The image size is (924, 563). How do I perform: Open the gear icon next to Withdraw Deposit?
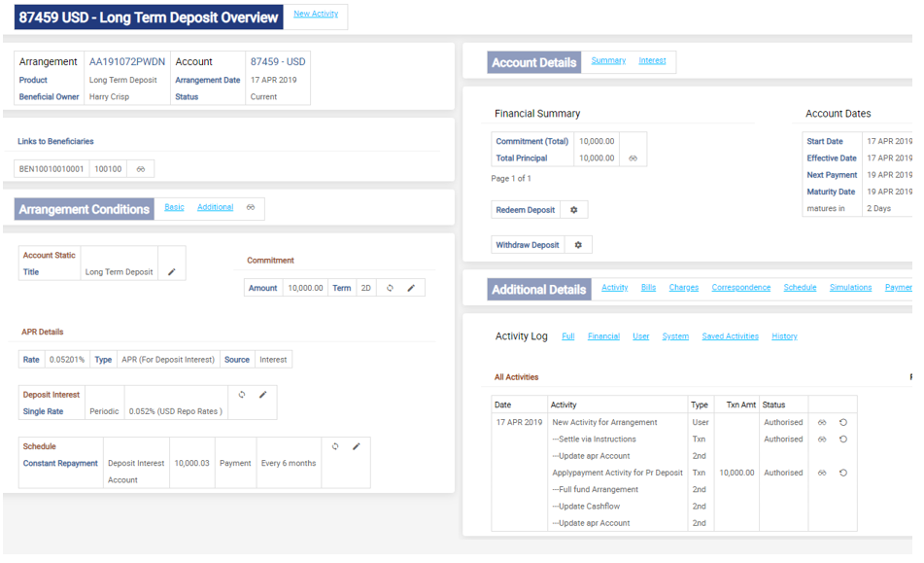[x=577, y=245]
